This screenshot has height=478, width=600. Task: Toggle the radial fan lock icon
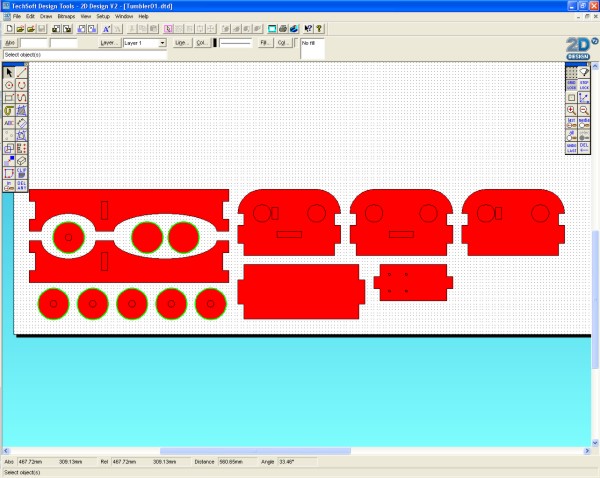(584, 72)
